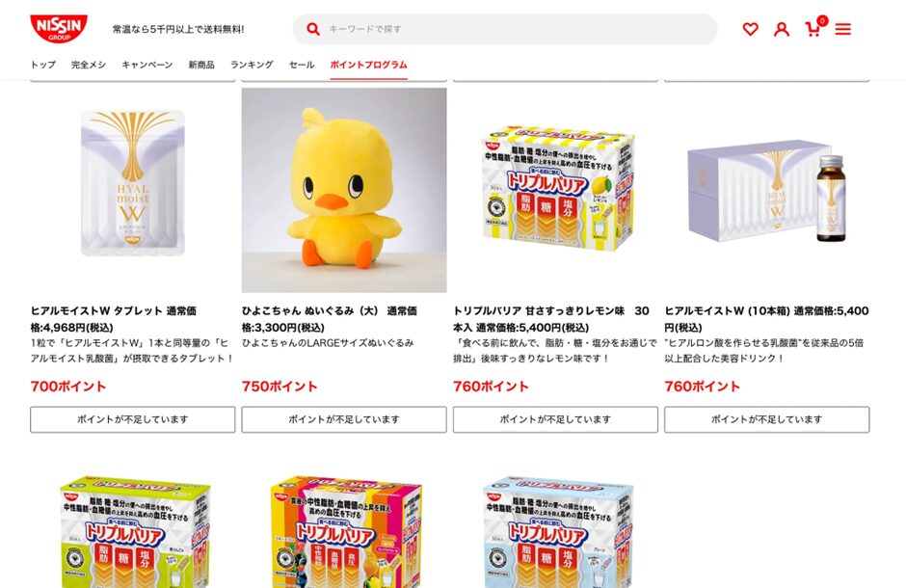Click the ヒアルモイストW tablet product image
Image resolution: width=906 pixels, height=588 pixels.
point(132,183)
